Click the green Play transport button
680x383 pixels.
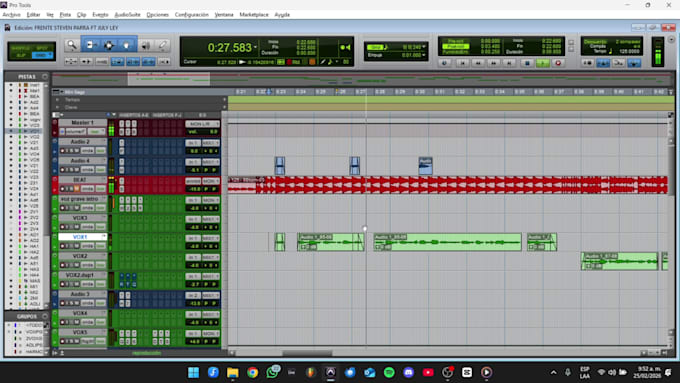[x=543, y=63]
